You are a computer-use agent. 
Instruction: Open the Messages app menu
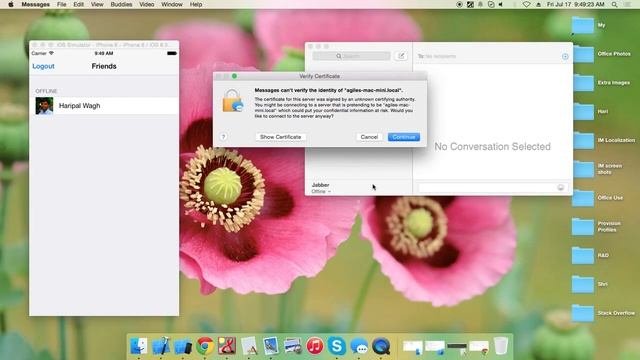[x=36, y=4]
